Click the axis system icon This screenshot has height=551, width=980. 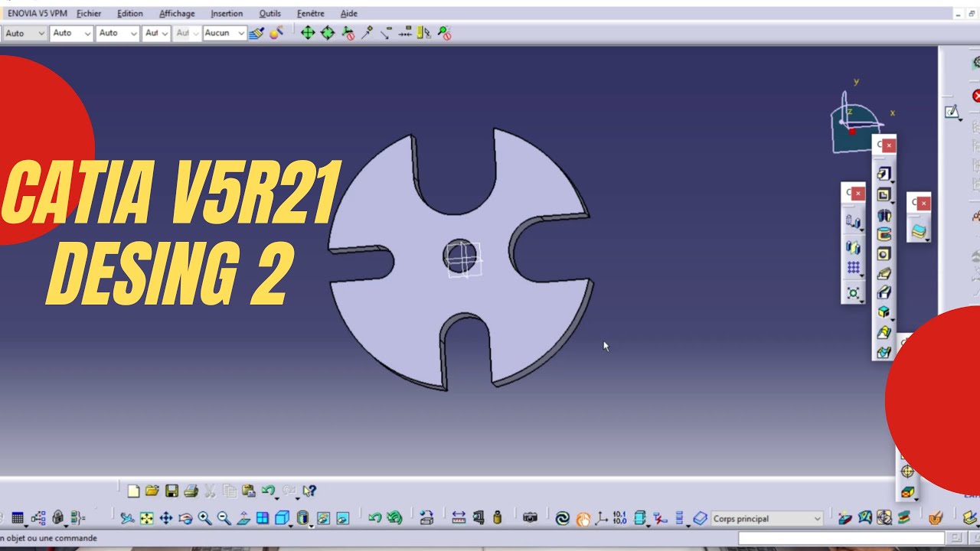coord(601,518)
